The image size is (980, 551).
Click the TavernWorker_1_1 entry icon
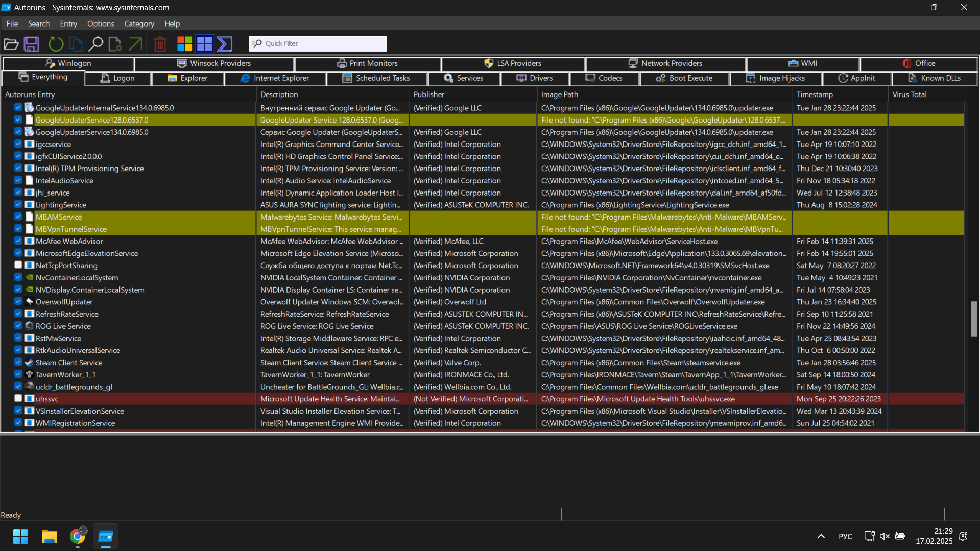[29, 374]
